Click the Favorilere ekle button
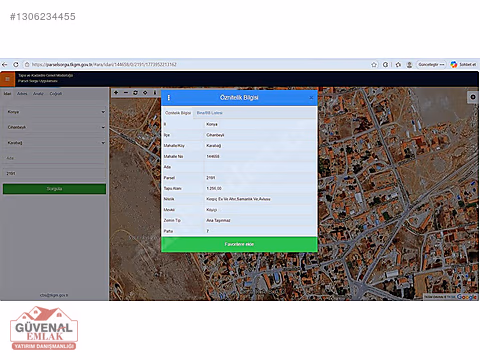Screen dimensions: 480x360 pyautogui.click(x=239, y=244)
